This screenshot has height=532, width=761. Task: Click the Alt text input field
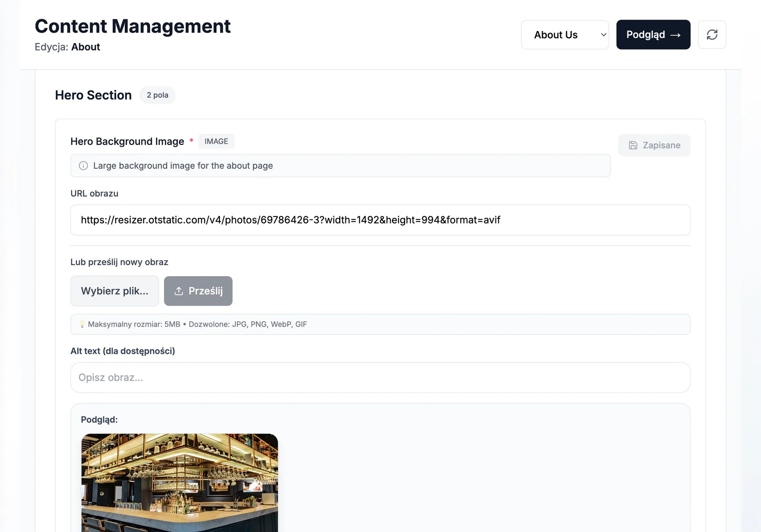click(x=380, y=378)
